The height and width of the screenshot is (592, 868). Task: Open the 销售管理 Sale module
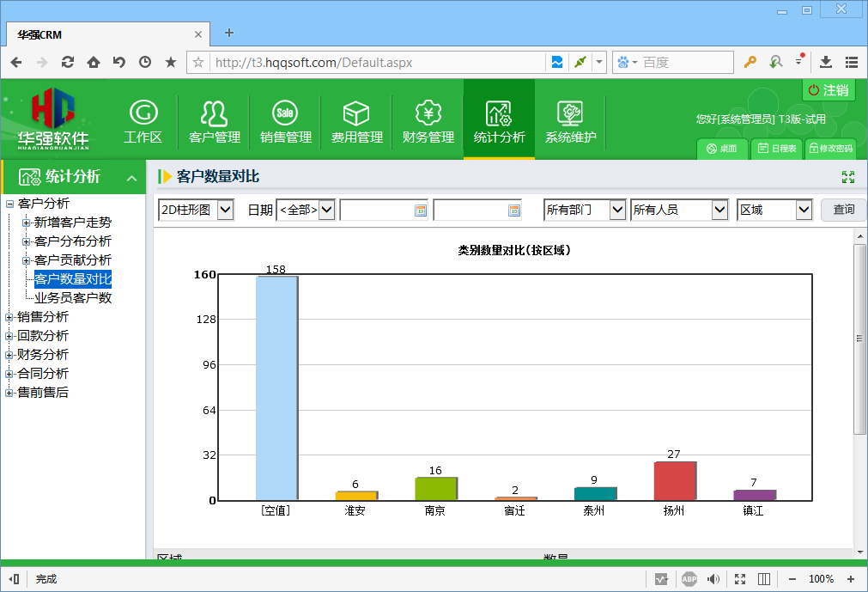pyautogui.click(x=286, y=122)
